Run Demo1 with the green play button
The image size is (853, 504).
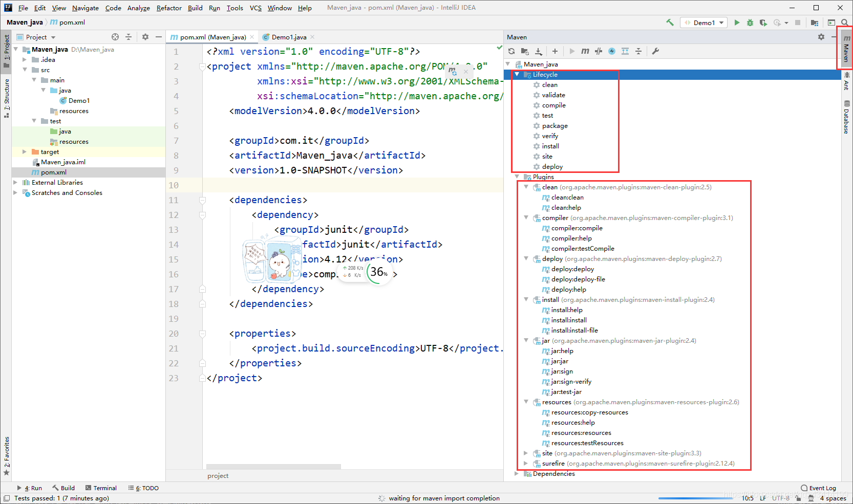(737, 23)
